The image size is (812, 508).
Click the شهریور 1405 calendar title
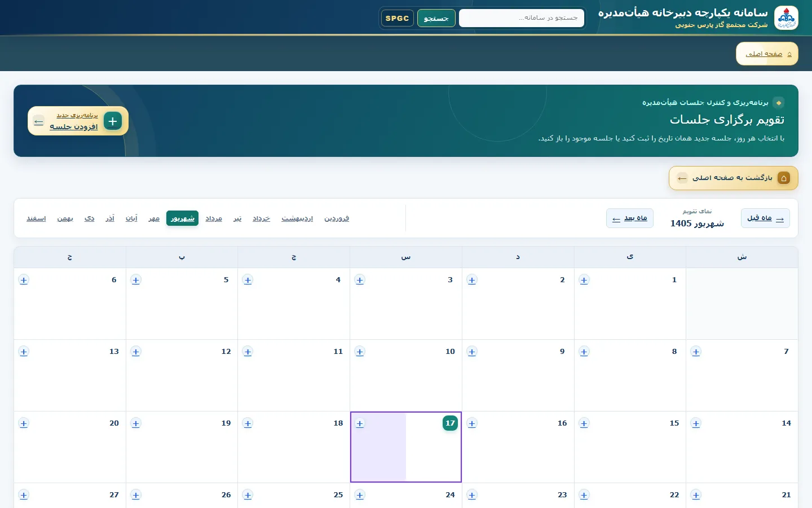pos(697,224)
